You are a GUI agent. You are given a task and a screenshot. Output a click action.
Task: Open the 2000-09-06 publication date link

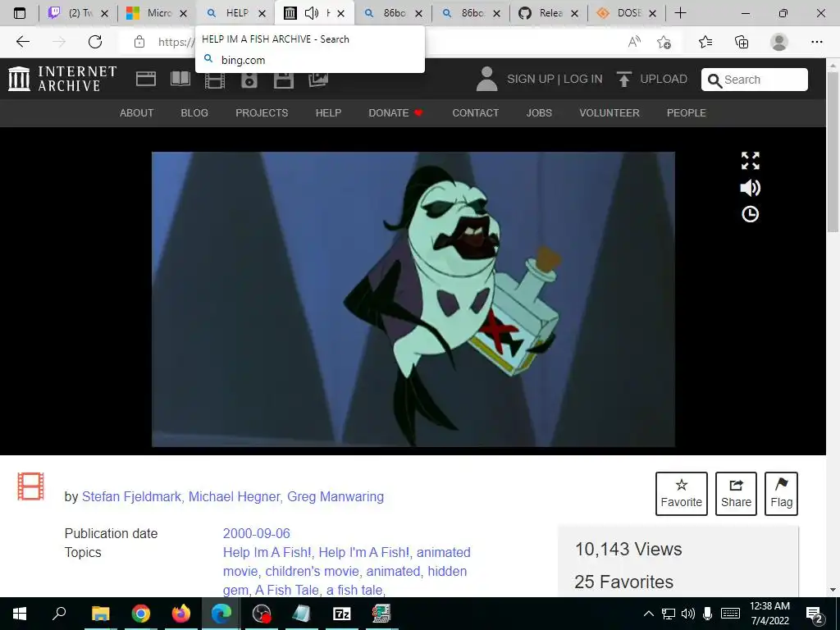coord(257,533)
